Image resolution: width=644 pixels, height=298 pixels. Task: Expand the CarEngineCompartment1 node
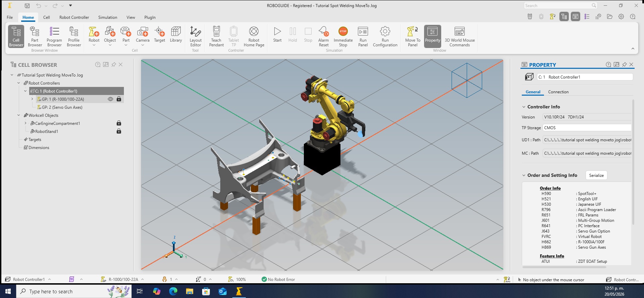[26, 123]
